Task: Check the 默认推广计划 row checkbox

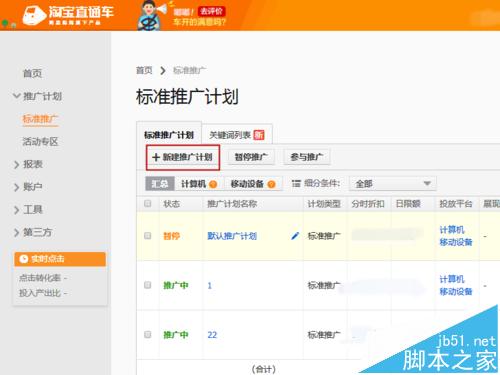Action: tap(148, 236)
